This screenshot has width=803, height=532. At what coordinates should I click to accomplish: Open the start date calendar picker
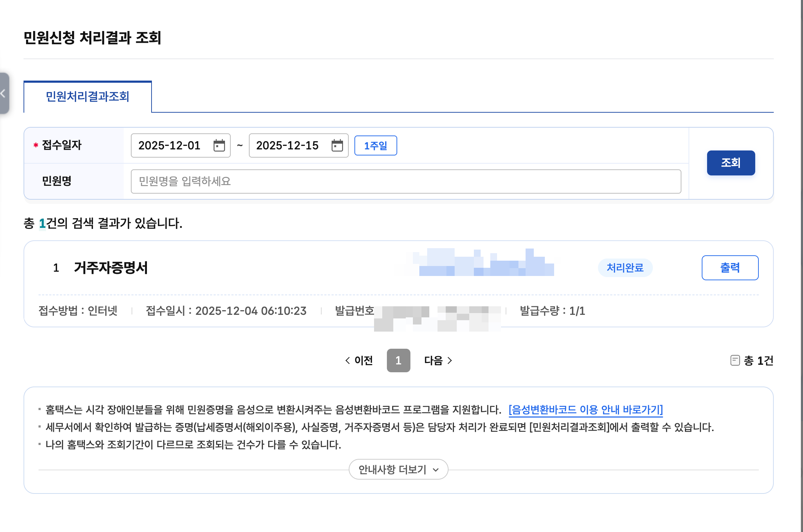click(219, 145)
